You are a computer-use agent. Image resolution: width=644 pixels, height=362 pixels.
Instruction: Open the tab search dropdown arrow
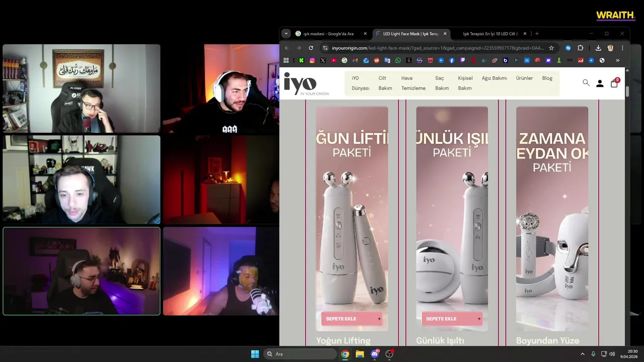point(286,34)
